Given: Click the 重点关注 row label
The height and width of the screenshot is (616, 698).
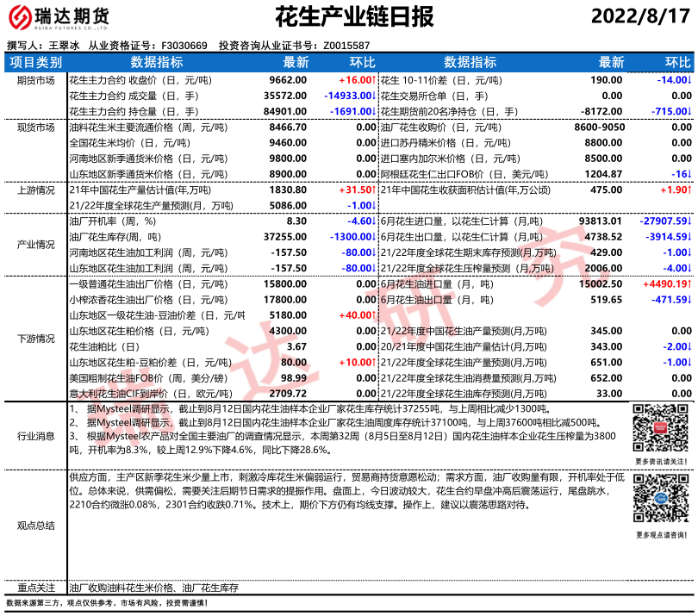Looking at the screenshot, I should [x=35, y=588].
